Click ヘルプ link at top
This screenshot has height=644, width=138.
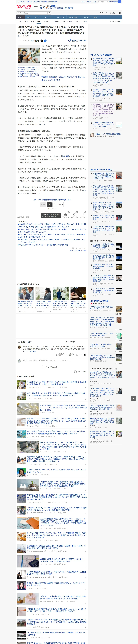(x=94, y=2)
